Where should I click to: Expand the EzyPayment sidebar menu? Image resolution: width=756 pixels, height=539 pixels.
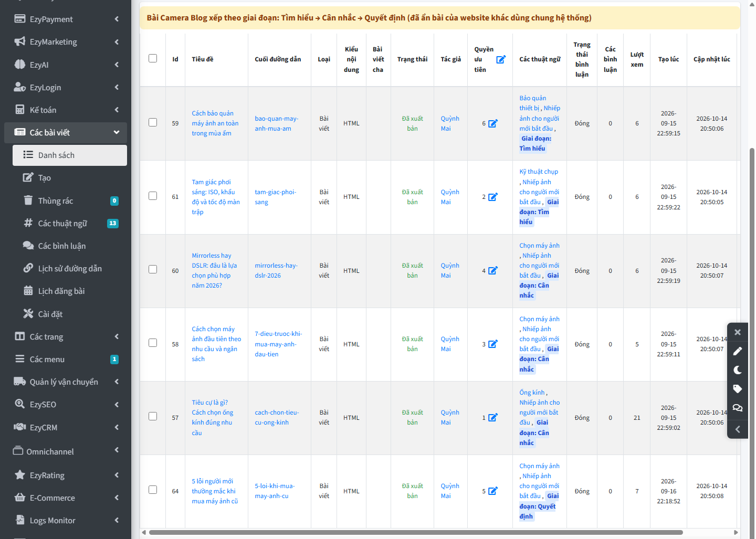66,19
